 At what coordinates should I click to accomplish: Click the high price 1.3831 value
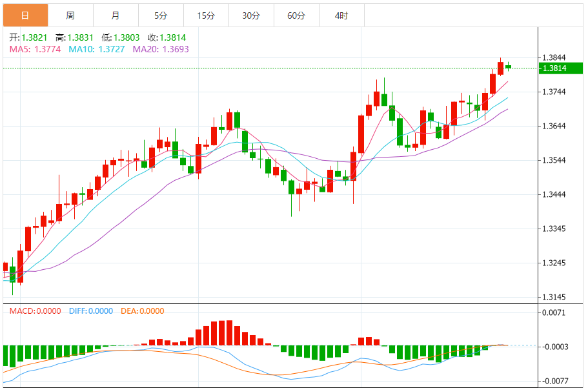pos(80,37)
